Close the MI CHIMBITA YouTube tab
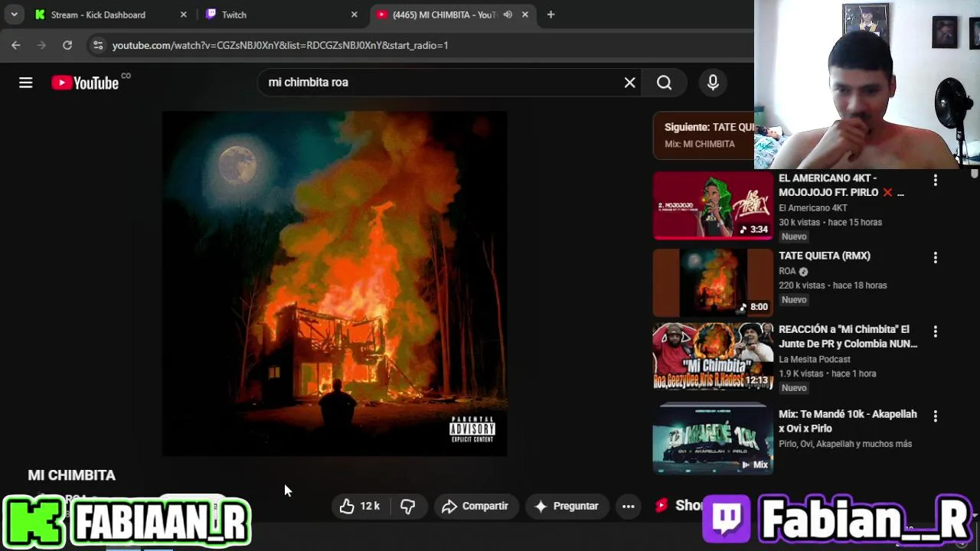 [525, 15]
